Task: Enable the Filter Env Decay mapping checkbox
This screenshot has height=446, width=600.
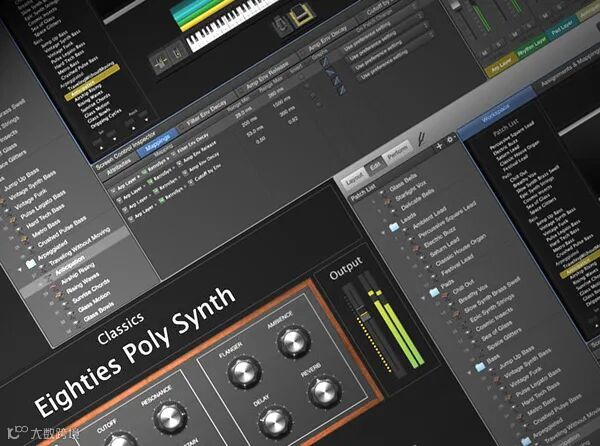Action: coord(173,154)
